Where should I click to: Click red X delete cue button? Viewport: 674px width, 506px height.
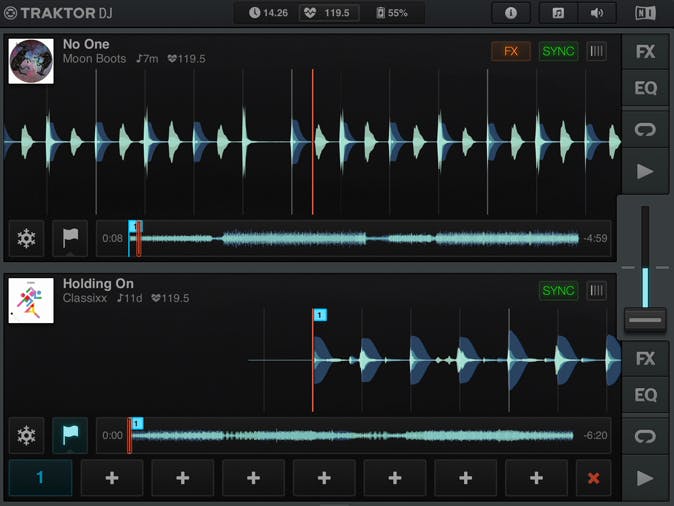[594, 478]
